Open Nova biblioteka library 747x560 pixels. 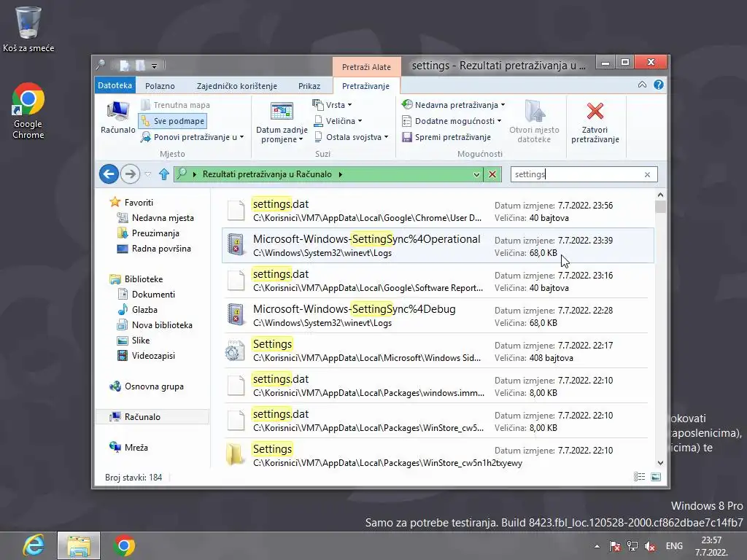pos(155,324)
